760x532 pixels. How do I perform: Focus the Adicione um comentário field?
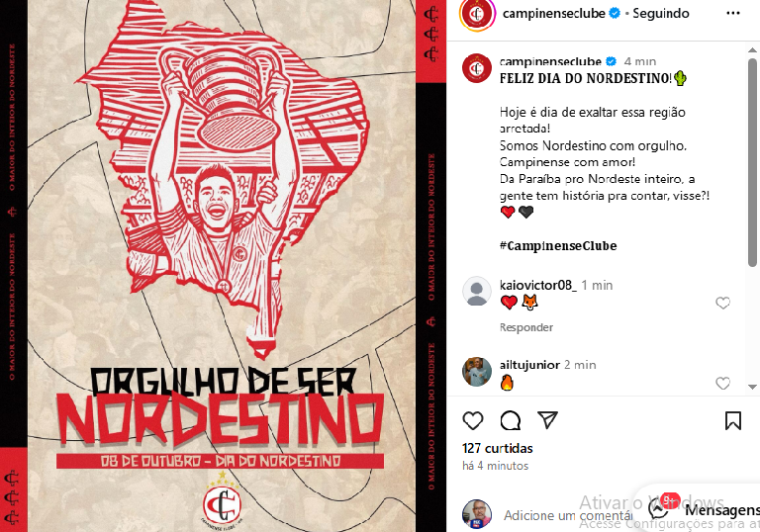(x=568, y=515)
